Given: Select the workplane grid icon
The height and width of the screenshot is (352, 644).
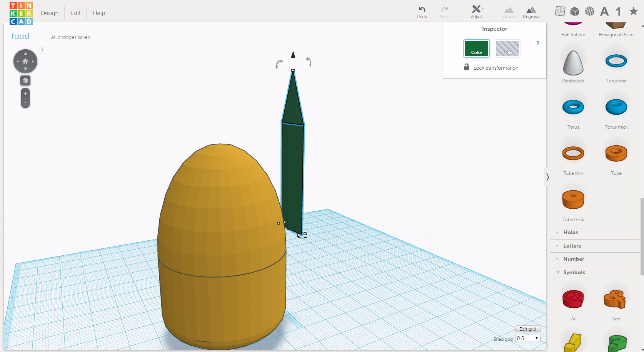Looking at the screenshot, I should point(560,11).
